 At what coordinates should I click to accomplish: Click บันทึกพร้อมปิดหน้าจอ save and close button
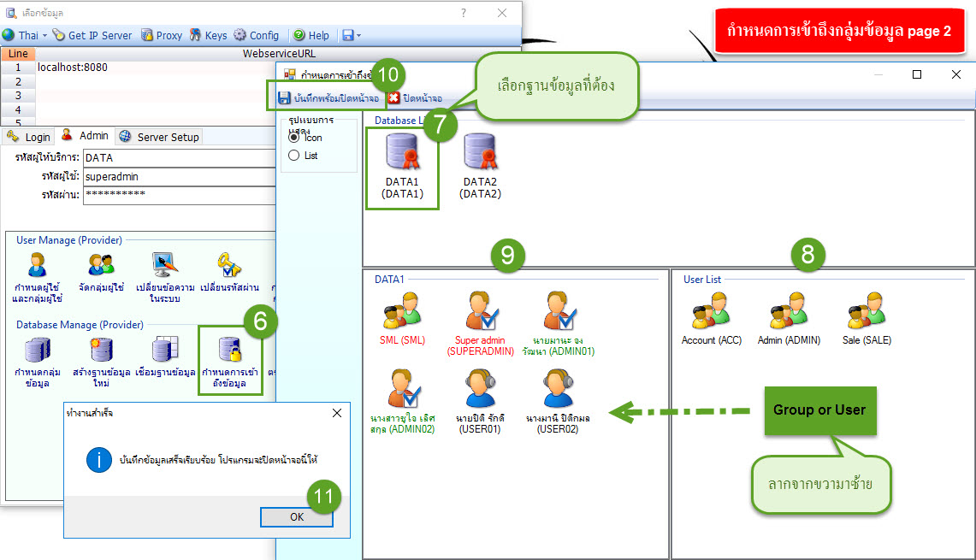click(328, 98)
